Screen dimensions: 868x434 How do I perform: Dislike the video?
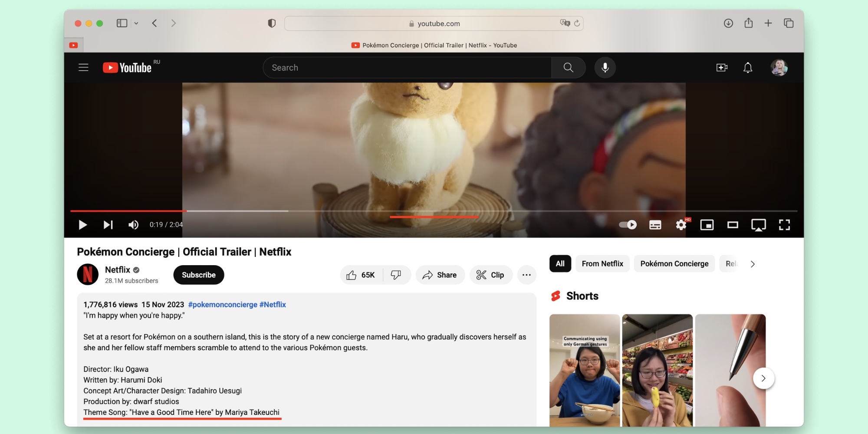click(x=396, y=275)
